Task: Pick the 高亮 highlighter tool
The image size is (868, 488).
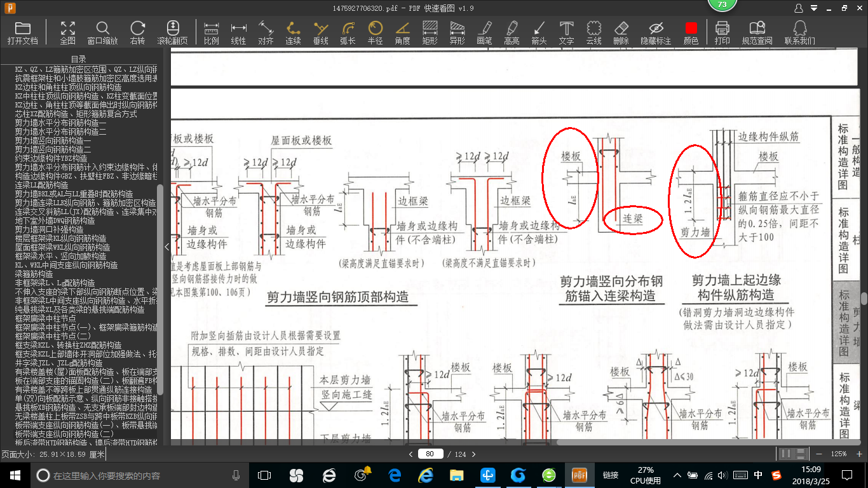Action: click(512, 32)
